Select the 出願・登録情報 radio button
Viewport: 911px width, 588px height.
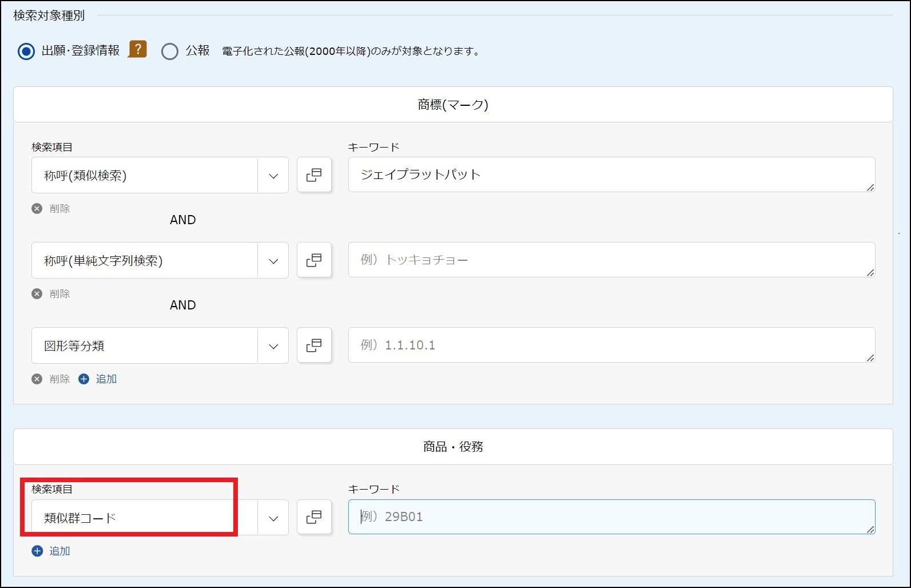tap(26, 51)
